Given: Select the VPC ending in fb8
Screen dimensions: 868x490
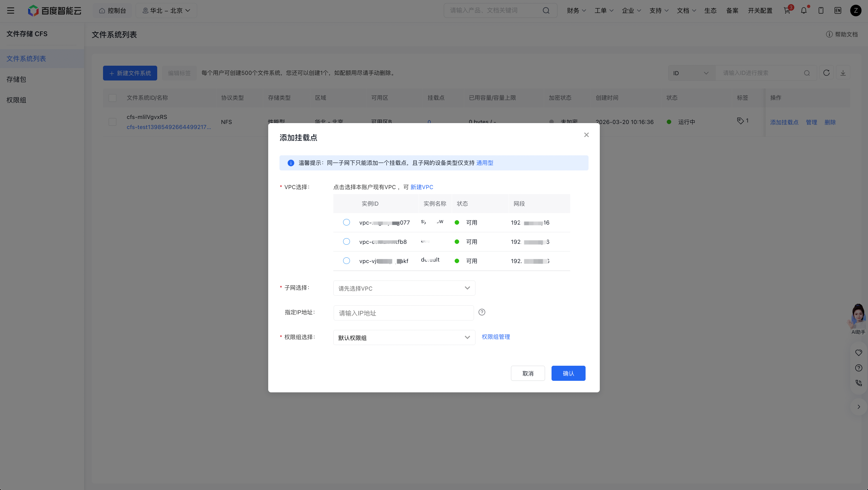Looking at the screenshot, I should [x=346, y=241].
